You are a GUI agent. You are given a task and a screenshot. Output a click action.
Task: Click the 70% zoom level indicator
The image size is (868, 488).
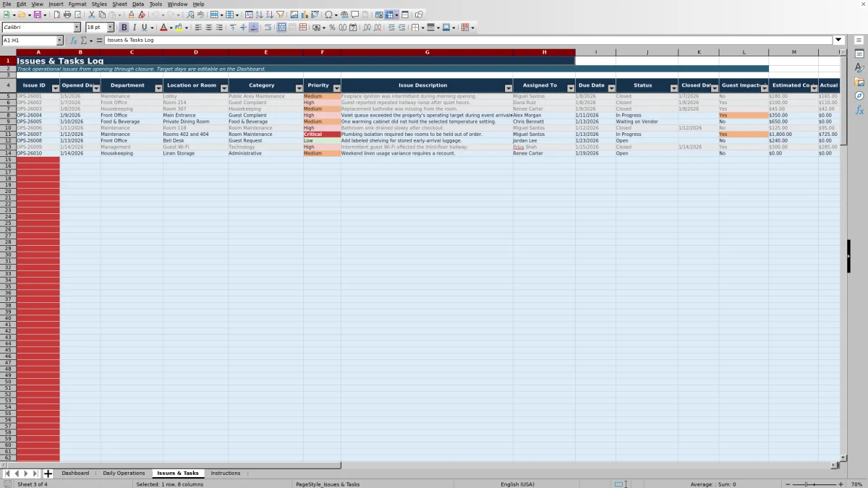point(856,484)
